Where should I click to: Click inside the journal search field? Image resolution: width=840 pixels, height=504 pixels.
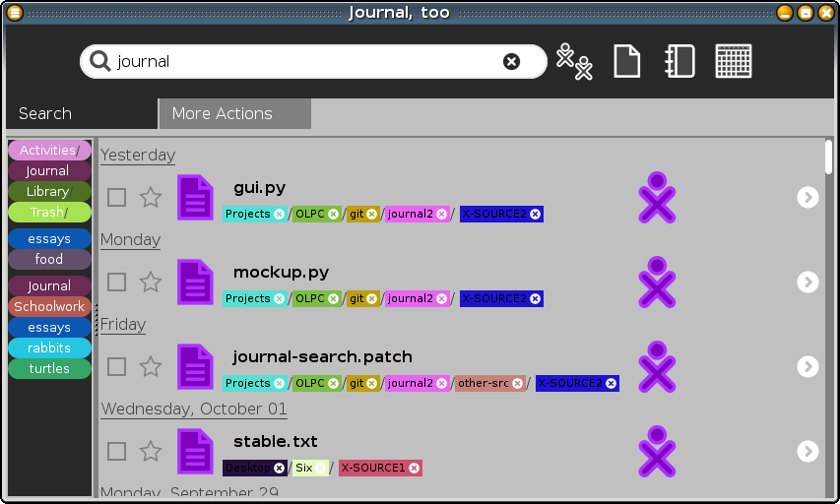[305, 61]
